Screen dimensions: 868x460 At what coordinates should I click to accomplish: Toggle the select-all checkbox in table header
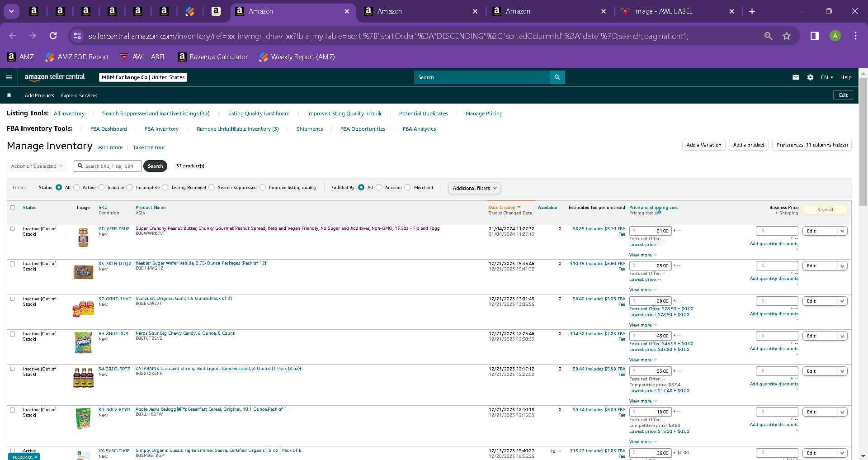[13, 208]
